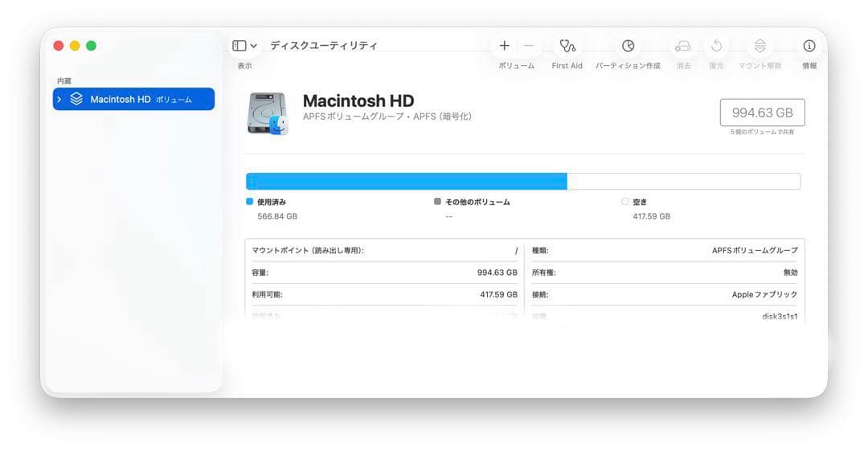This screenshot has width=868, height=451.
Task: Click the blue 使用済み legend swatch
Action: point(250,202)
